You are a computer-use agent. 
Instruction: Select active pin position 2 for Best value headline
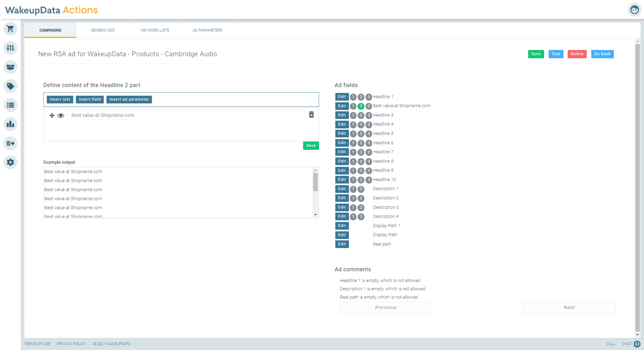(361, 106)
